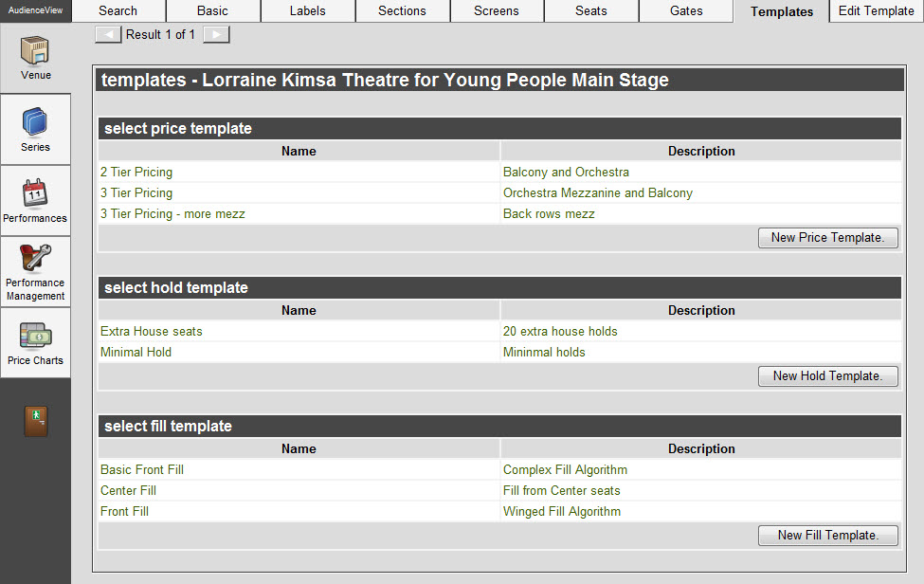Viewport: 924px width, 584px height.
Task: Click the Winged Fill Algorithm description
Action: [562, 512]
